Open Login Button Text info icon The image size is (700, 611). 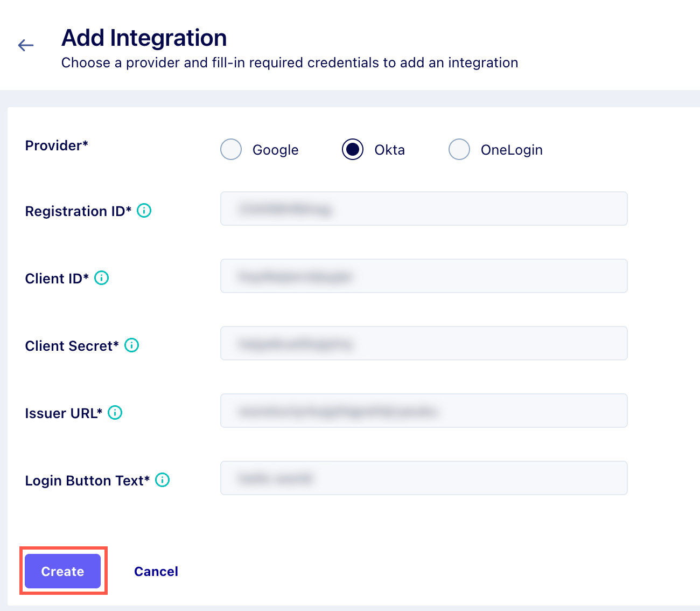163,480
